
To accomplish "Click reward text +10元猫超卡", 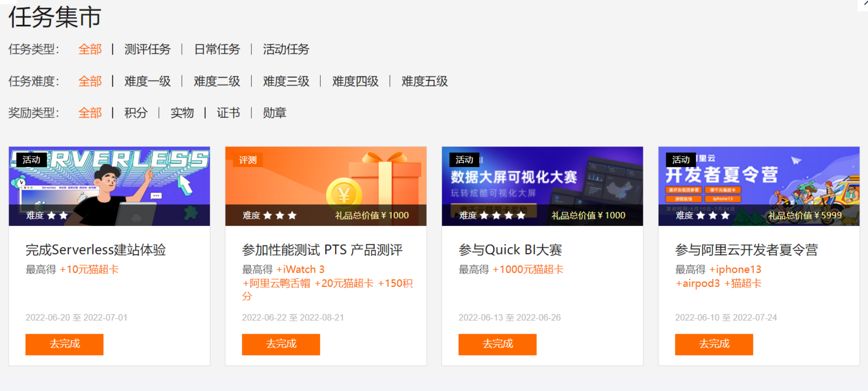I will [x=89, y=269].
